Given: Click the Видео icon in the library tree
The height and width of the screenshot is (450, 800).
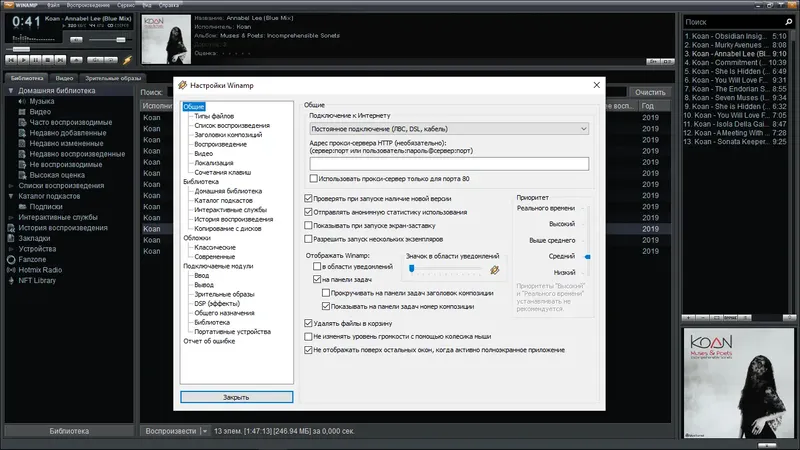Looking at the screenshot, I should [x=22, y=112].
